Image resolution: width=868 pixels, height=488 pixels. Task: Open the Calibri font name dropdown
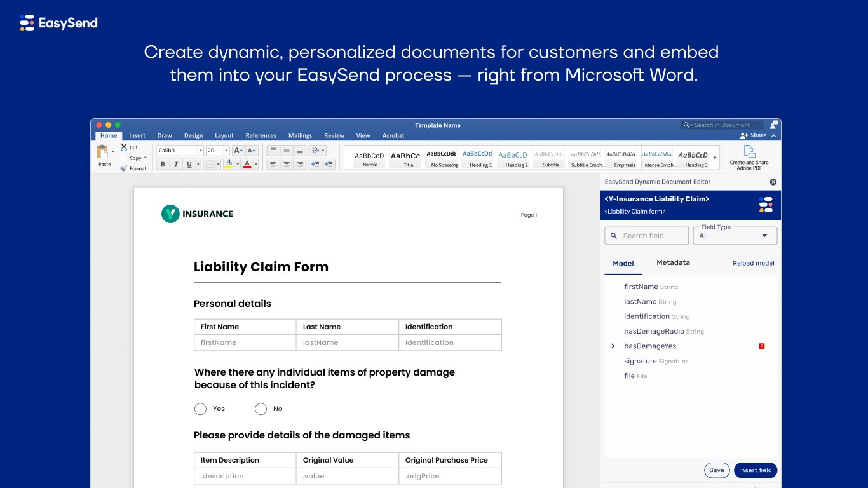coord(201,151)
